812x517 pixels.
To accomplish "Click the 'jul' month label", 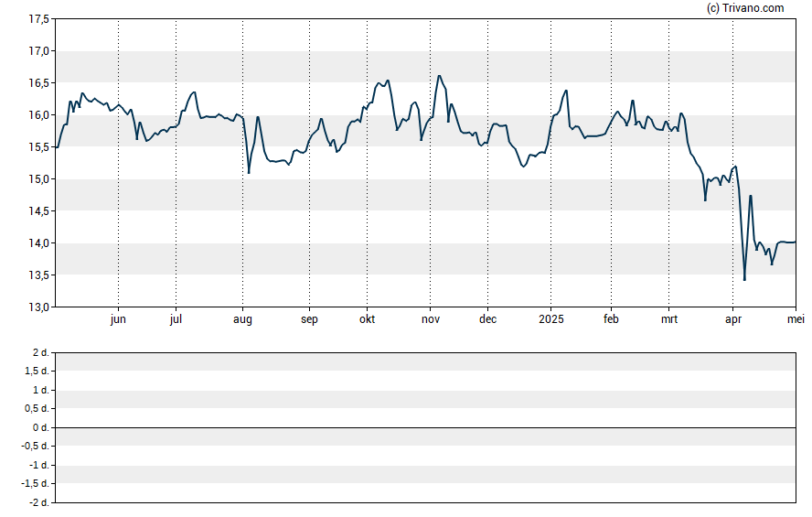I will [176, 319].
